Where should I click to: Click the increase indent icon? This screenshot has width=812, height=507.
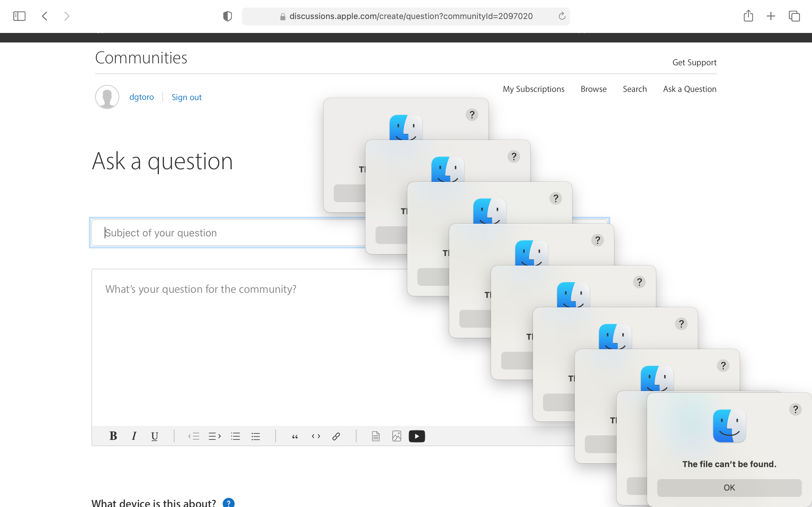(x=214, y=436)
